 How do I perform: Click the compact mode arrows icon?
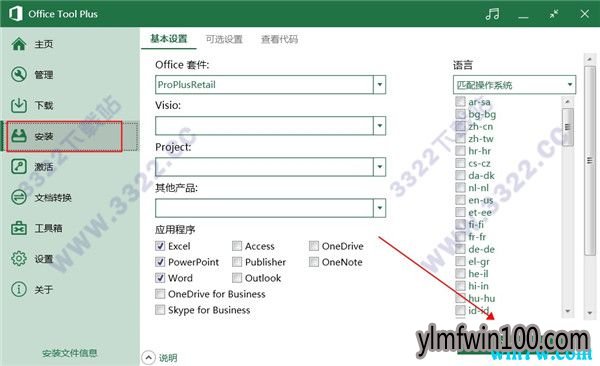554,15
